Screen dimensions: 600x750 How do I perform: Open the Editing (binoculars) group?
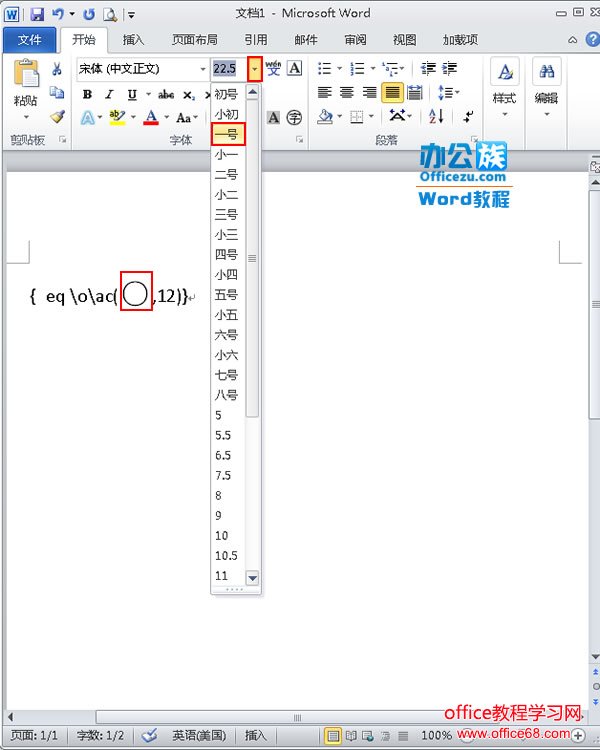pos(546,88)
